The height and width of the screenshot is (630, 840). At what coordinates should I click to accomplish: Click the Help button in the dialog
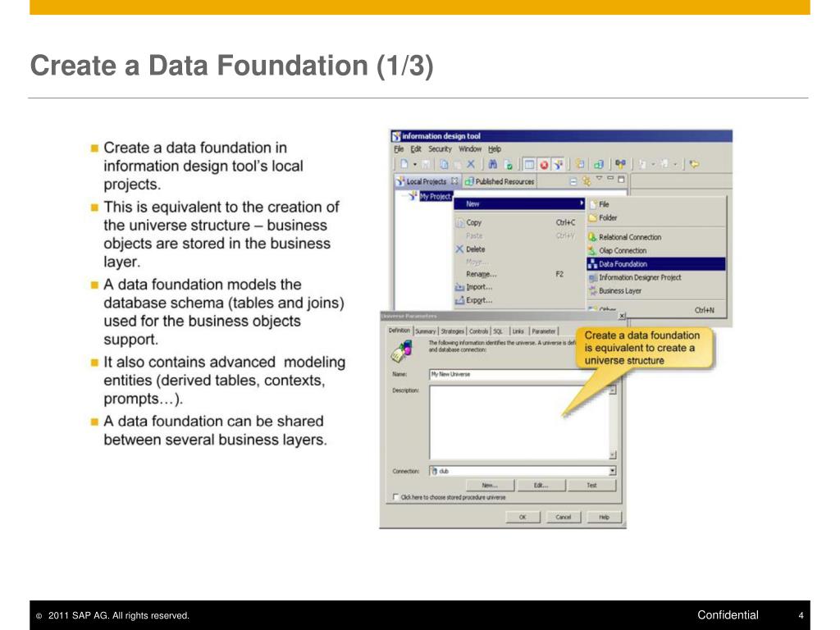[x=604, y=517]
